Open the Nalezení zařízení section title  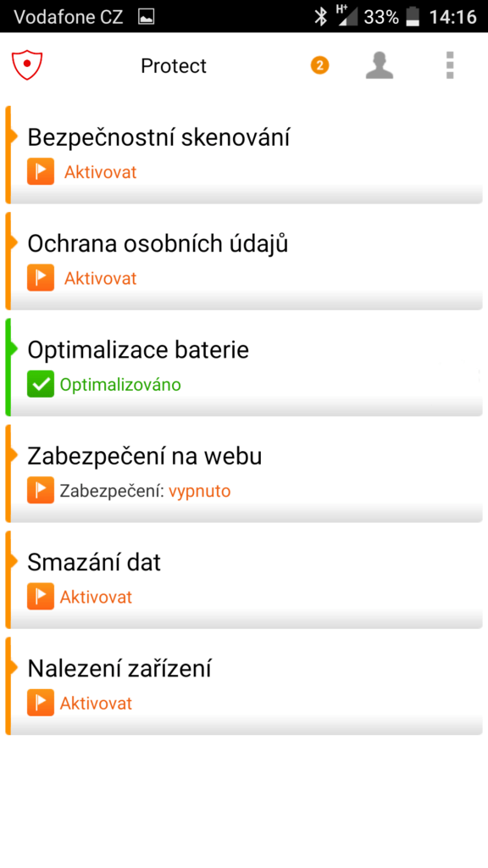point(119,670)
